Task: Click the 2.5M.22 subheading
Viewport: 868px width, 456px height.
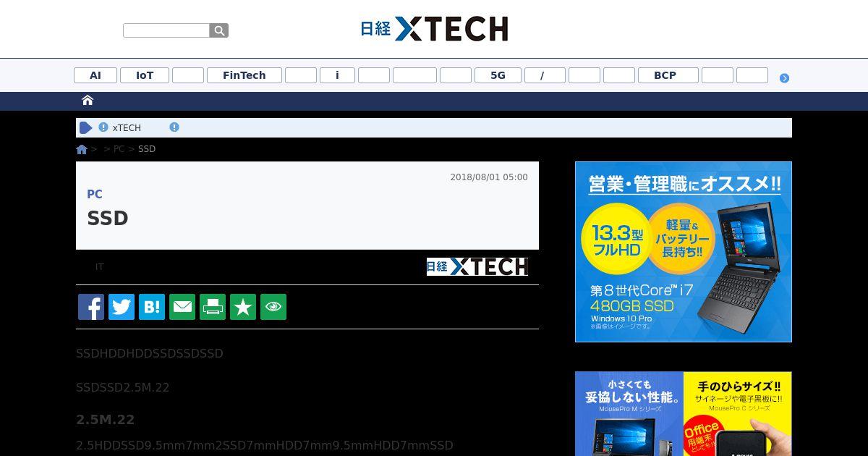Action: pos(106,420)
